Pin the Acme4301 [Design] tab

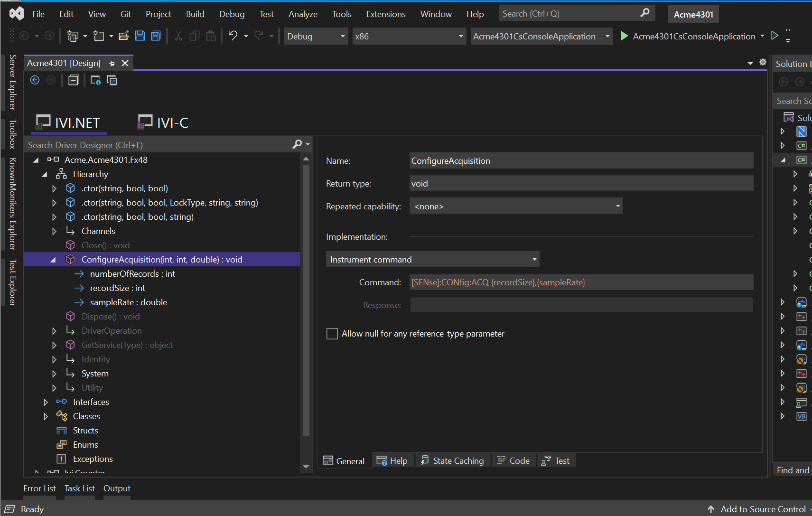tap(112, 63)
